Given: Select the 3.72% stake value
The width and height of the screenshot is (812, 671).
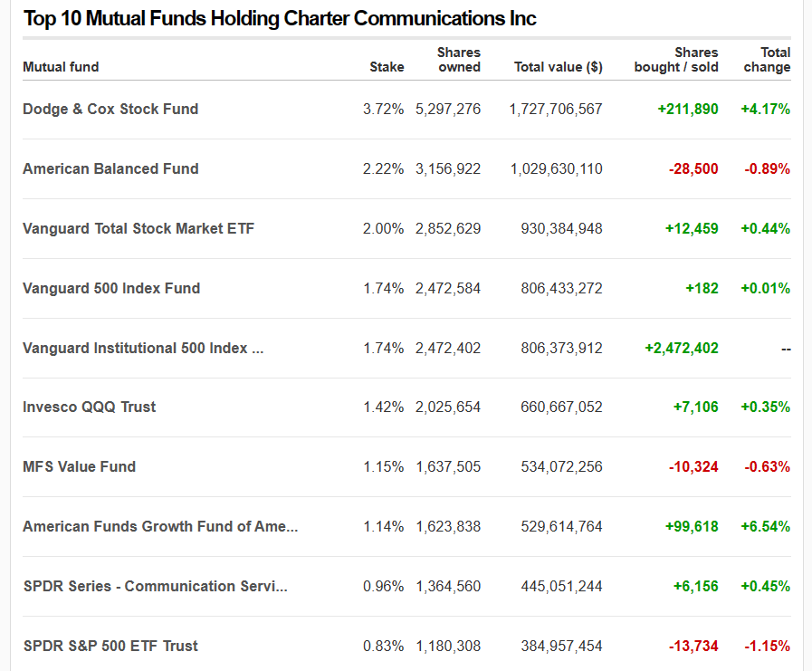Looking at the screenshot, I should tap(383, 110).
